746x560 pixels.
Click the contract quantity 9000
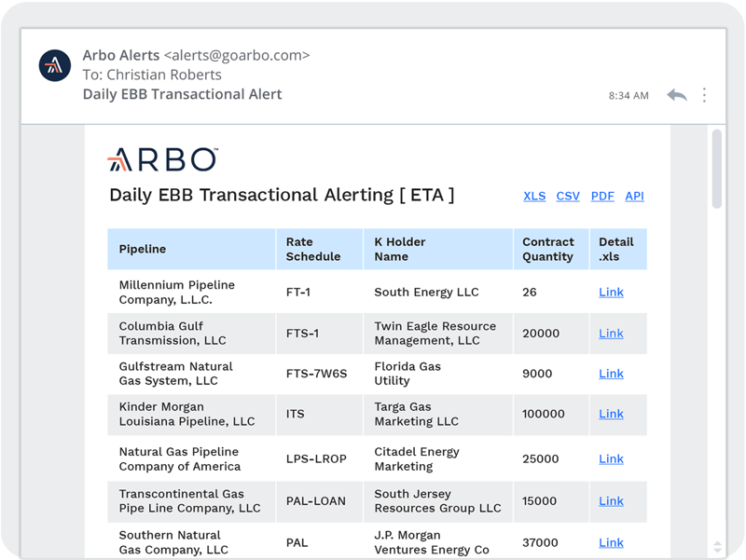coord(537,374)
